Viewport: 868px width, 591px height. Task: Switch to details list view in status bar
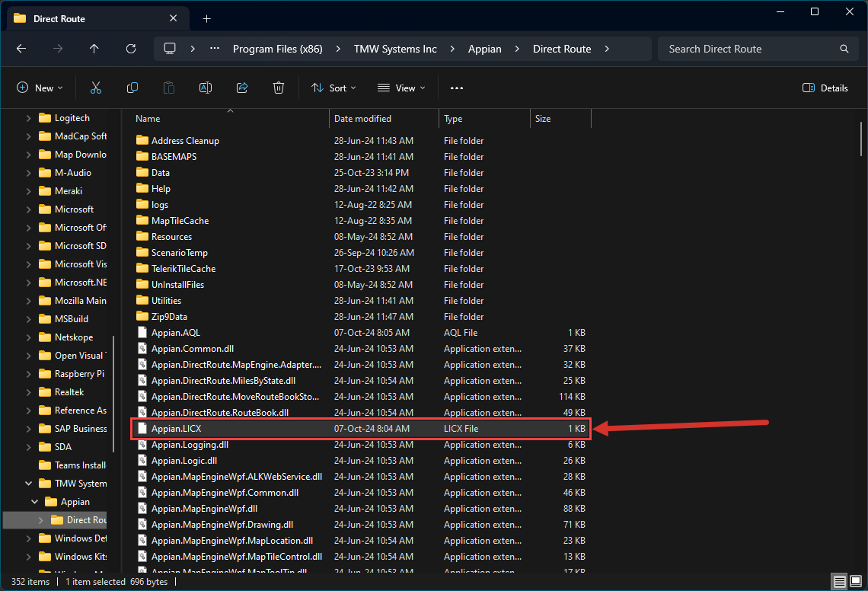click(839, 582)
